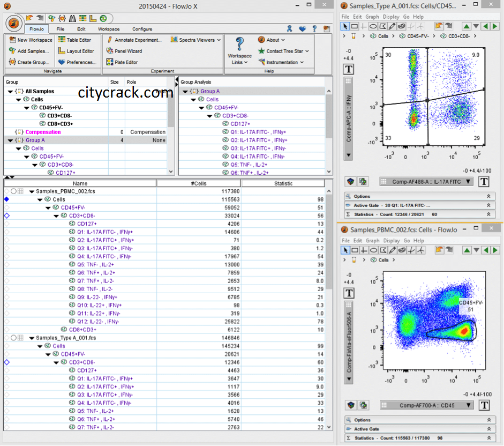Click the Add Samples icon in quick access toolbar

[x=51, y=18]
